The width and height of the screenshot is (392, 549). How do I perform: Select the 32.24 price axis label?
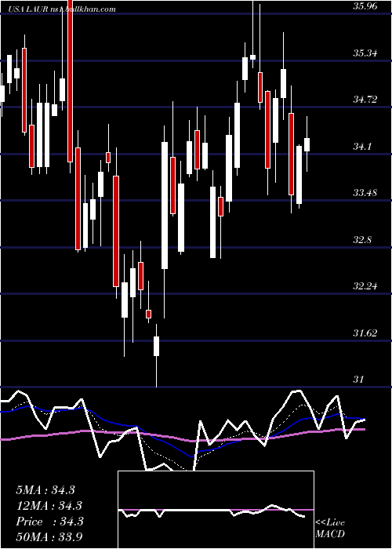click(x=365, y=286)
